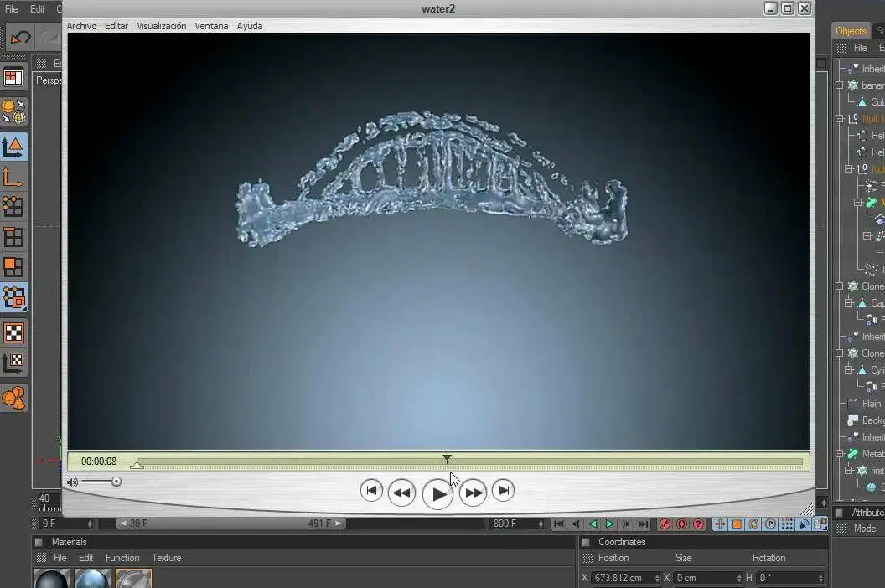Collapse the first cloner under Metaball

(849, 471)
